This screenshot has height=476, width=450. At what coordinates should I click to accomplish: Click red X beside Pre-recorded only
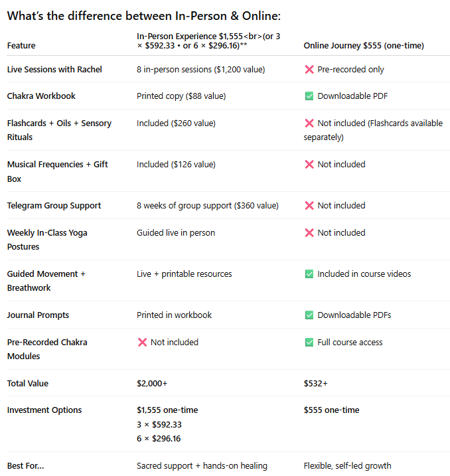click(309, 70)
